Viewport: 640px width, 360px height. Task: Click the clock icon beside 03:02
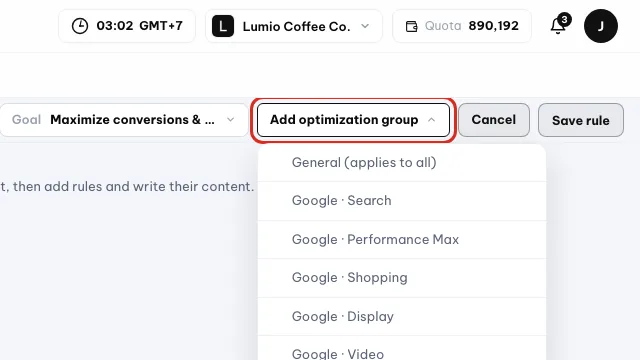click(x=80, y=26)
